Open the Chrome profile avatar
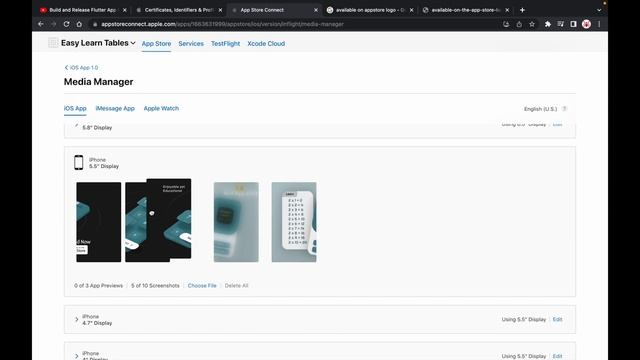The height and width of the screenshot is (360, 640). click(x=587, y=24)
